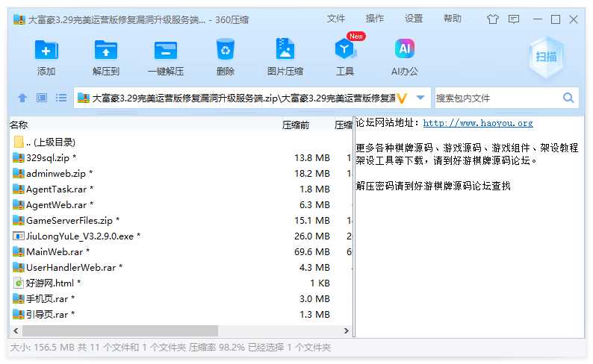Click the horizontal scrollbar right arrow
The width and height of the screenshot is (593, 364).
[x=346, y=330]
